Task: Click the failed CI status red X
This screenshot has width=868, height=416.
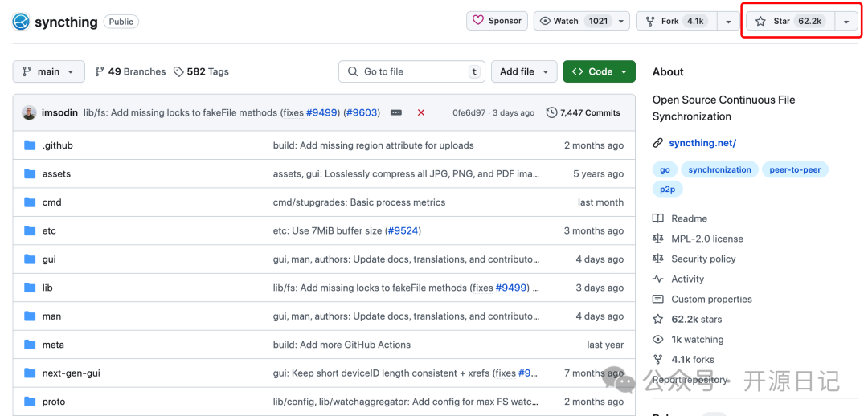Action: tap(420, 113)
